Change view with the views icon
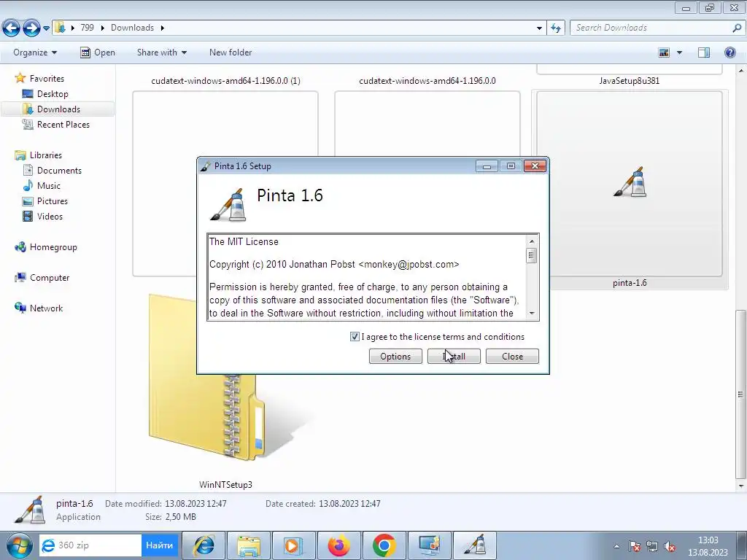The width and height of the screenshot is (747, 560). [664, 52]
